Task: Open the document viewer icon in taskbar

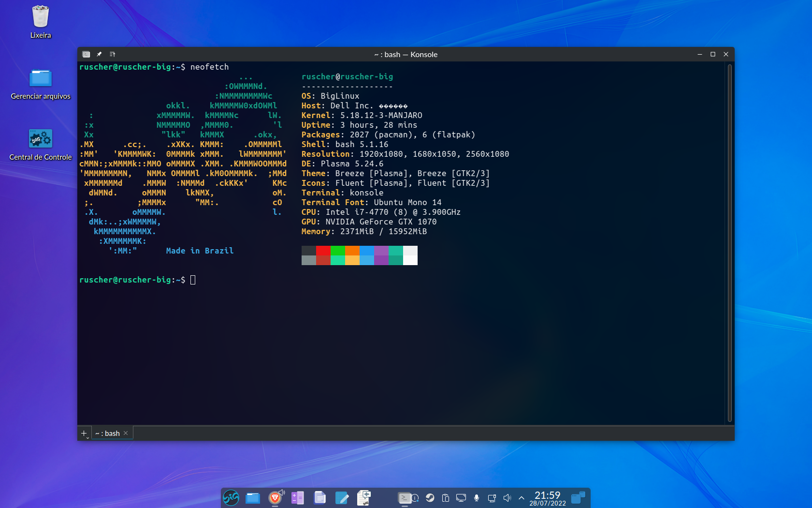Action: [319, 497]
